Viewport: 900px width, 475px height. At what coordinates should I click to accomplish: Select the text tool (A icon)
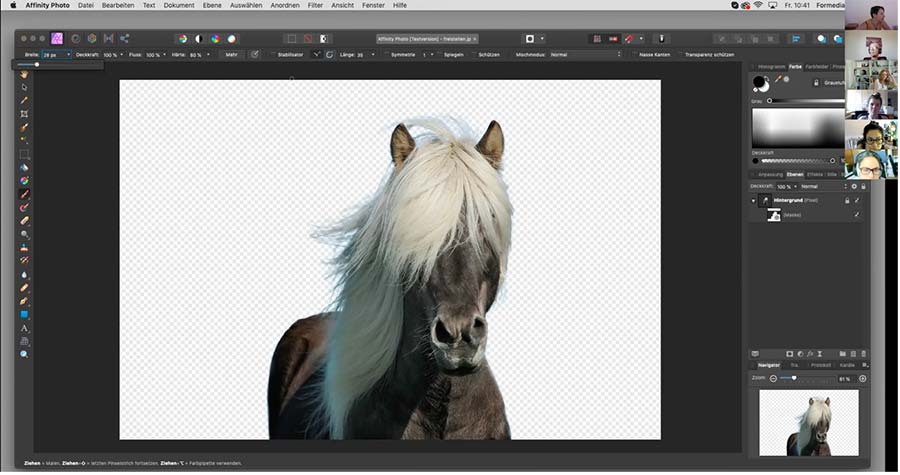tap(24, 328)
